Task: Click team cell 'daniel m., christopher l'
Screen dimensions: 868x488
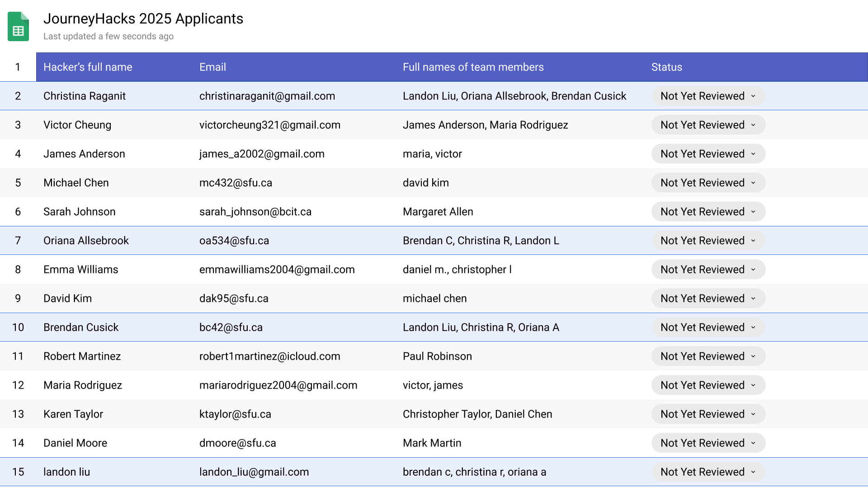Action: tap(458, 269)
